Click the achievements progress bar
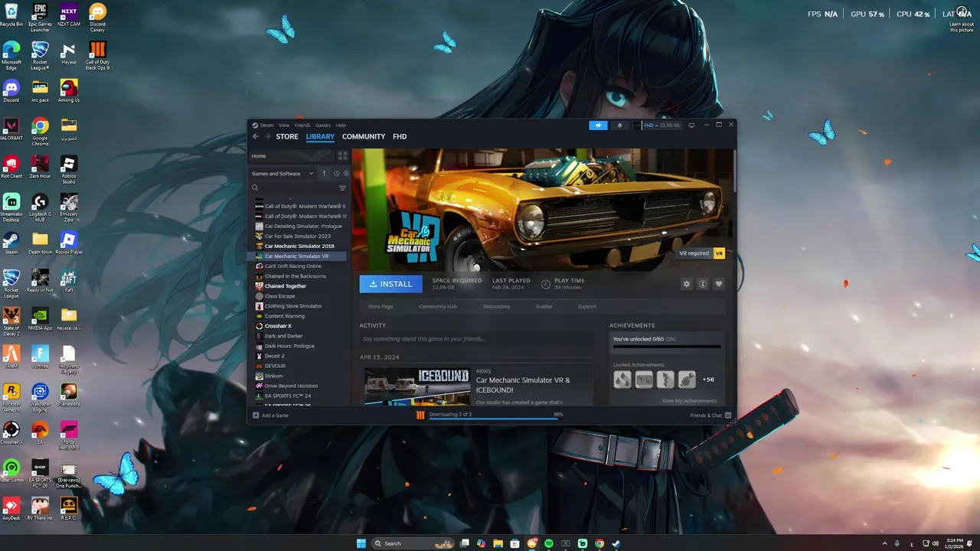The height and width of the screenshot is (551, 980). point(667,347)
